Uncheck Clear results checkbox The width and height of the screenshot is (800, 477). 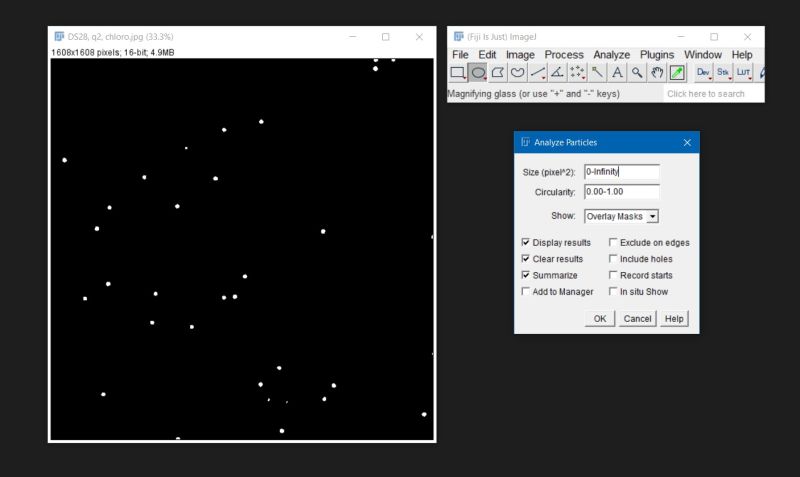click(x=526, y=259)
